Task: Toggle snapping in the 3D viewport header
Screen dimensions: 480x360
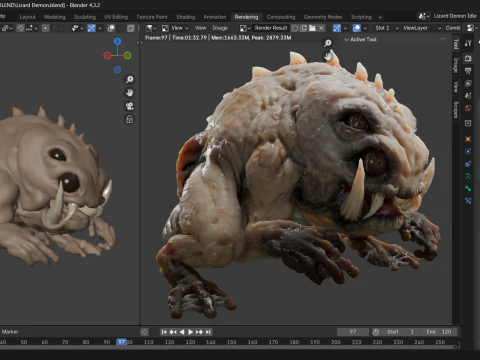Action: tap(20, 28)
